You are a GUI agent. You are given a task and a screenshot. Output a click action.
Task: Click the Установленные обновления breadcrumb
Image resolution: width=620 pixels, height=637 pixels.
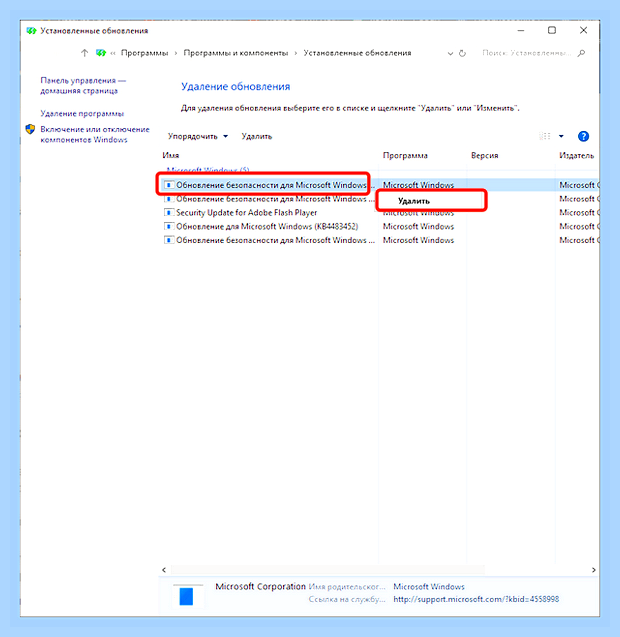pos(357,53)
